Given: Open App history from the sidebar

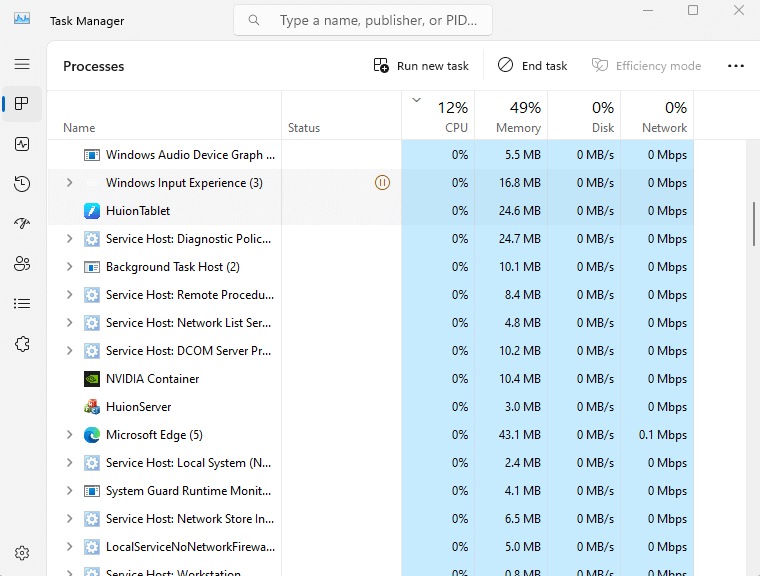Looking at the screenshot, I should pyautogui.click(x=22, y=184).
